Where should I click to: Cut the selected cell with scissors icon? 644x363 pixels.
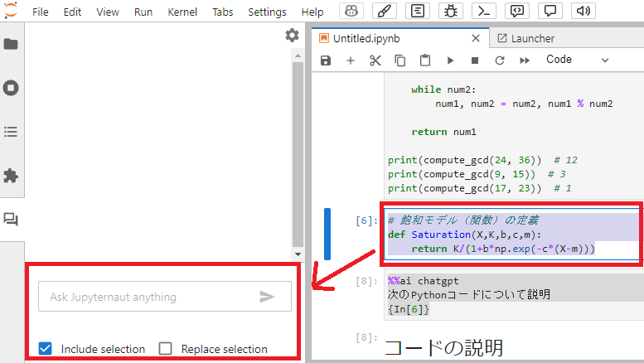coord(375,60)
